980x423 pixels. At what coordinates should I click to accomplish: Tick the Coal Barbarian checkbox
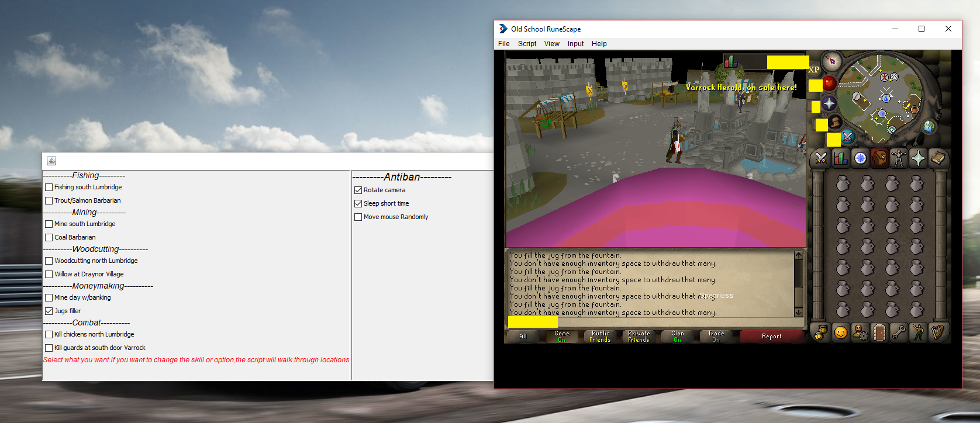coord(49,238)
